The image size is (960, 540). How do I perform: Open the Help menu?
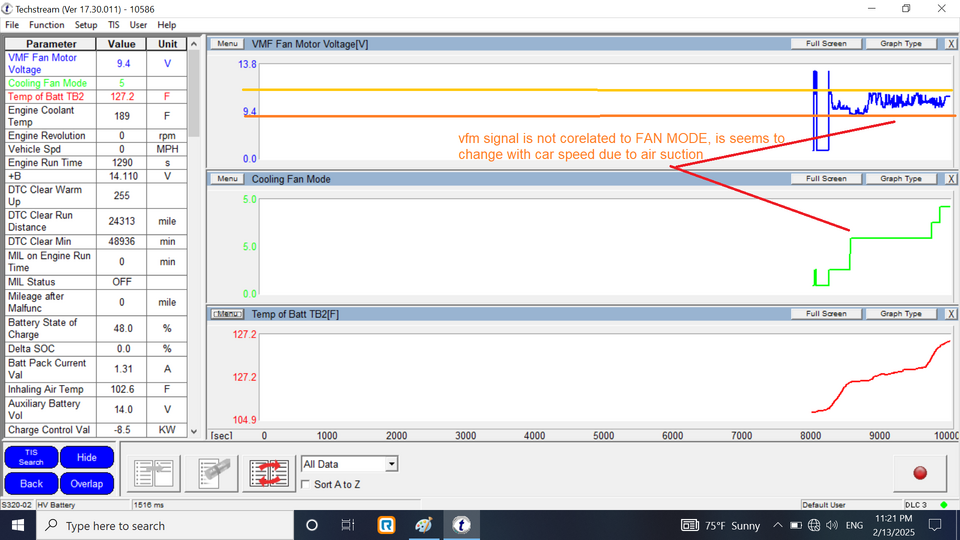(x=167, y=24)
